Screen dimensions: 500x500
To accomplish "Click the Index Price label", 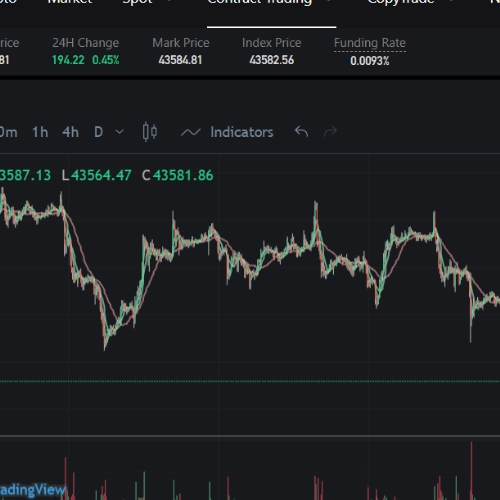I will point(272,43).
